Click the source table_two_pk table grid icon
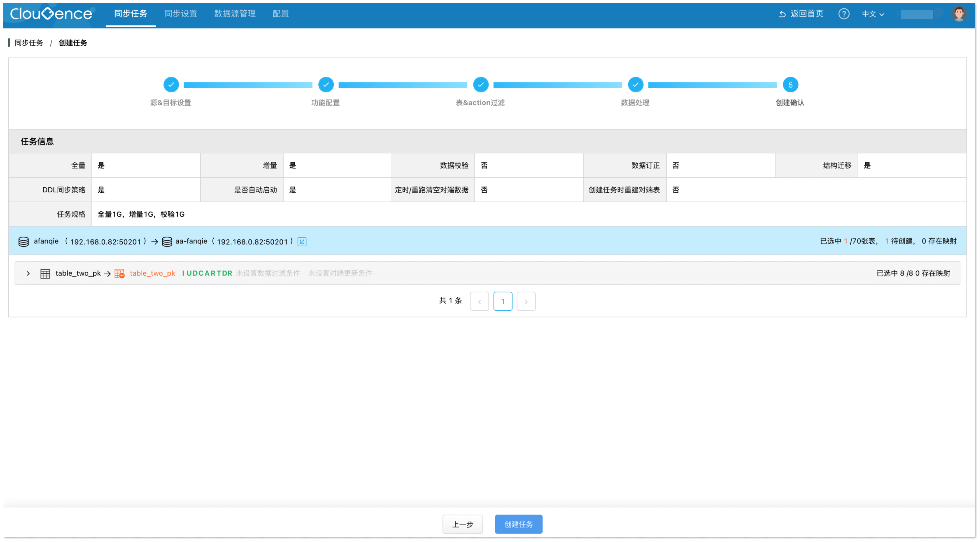 (45, 273)
